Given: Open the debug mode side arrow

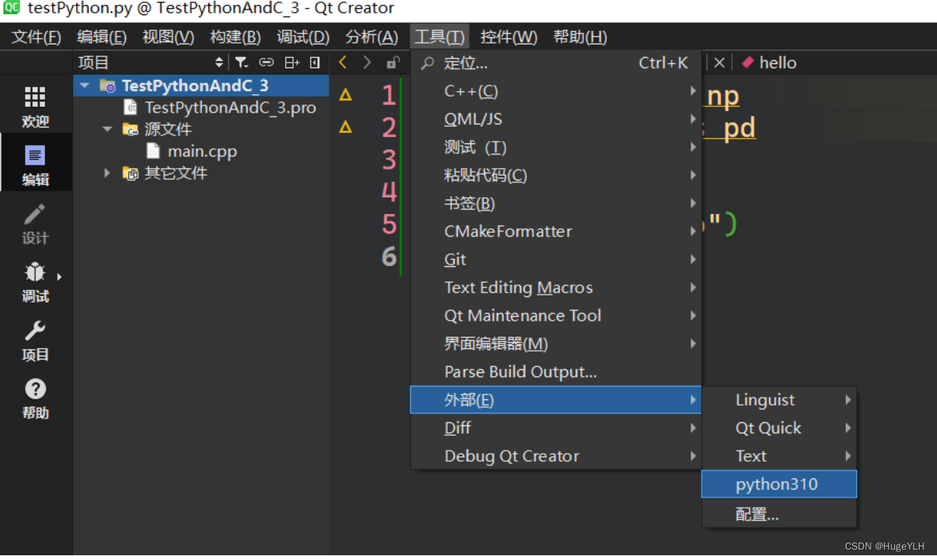Looking at the screenshot, I should pos(59,276).
